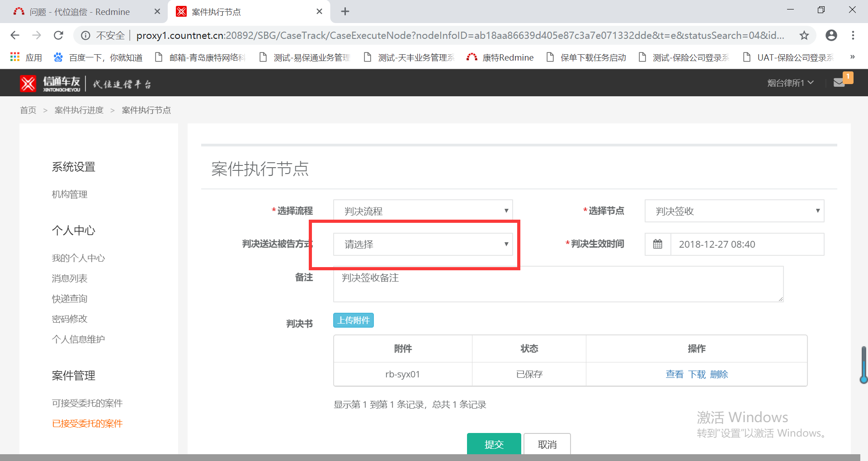868x461 pixels.
Task: Select the 案件执行节点 browser tab
Action: click(x=249, y=12)
